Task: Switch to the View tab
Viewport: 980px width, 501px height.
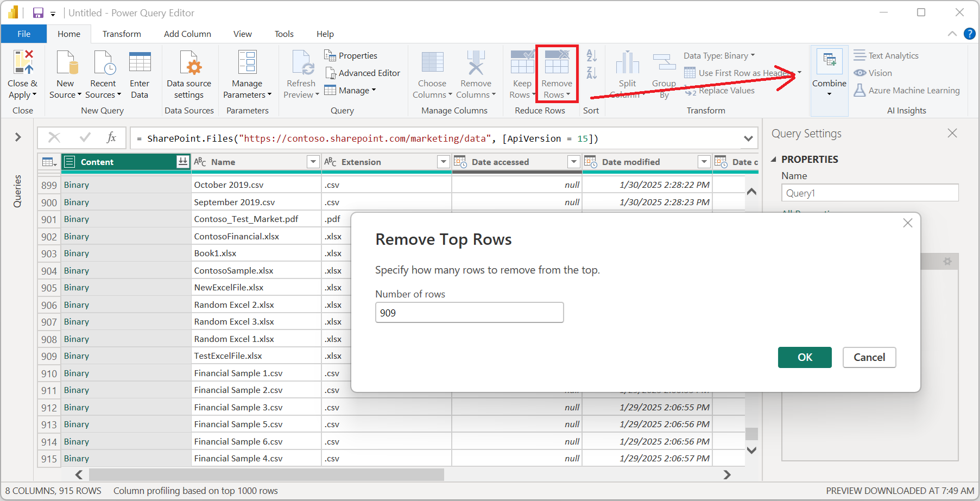Action: pyautogui.click(x=243, y=34)
